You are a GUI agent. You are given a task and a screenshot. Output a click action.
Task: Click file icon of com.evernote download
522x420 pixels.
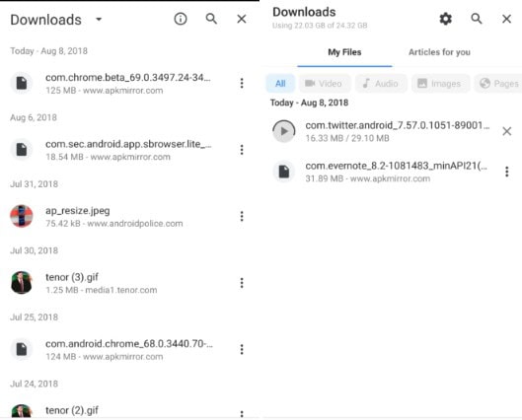pyautogui.click(x=283, y=172)
